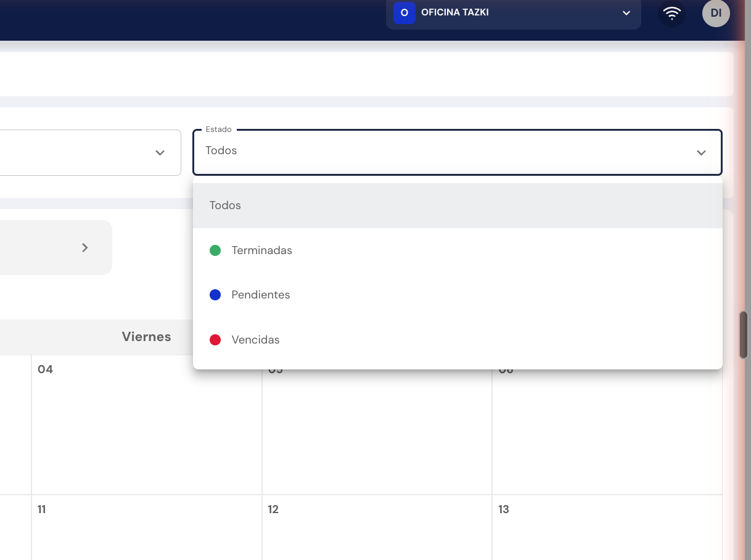The height and width of the screenshot is (560, 751).
Task: Click the green Terminadas color dot
Action: [215, 250]
